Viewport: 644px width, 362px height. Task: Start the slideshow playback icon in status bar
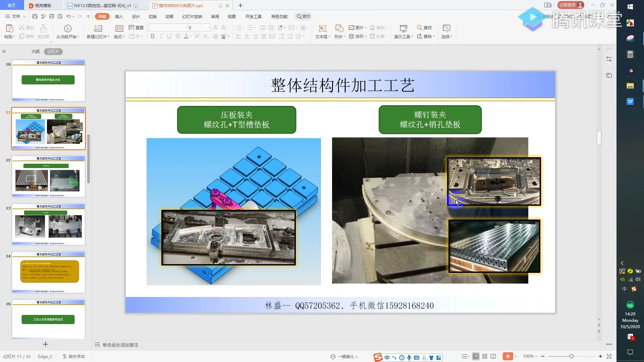click(508, 356)
